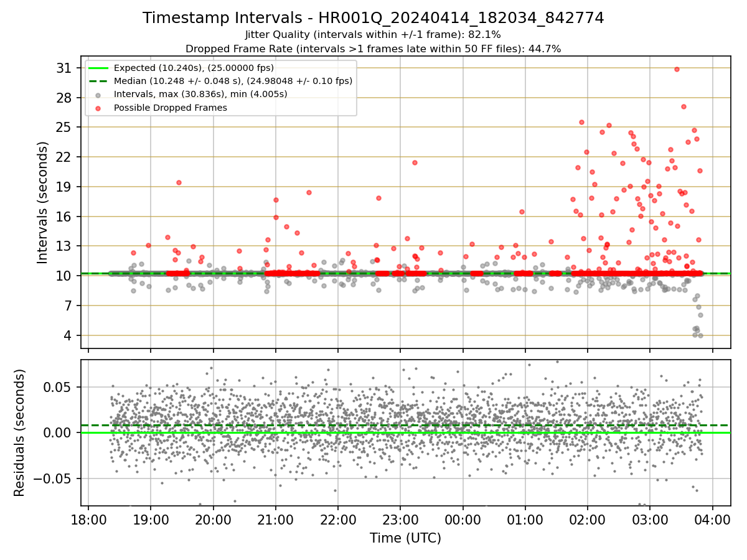Click the gray dot marker in legend
Screen dimensions: 747x560
99,95
